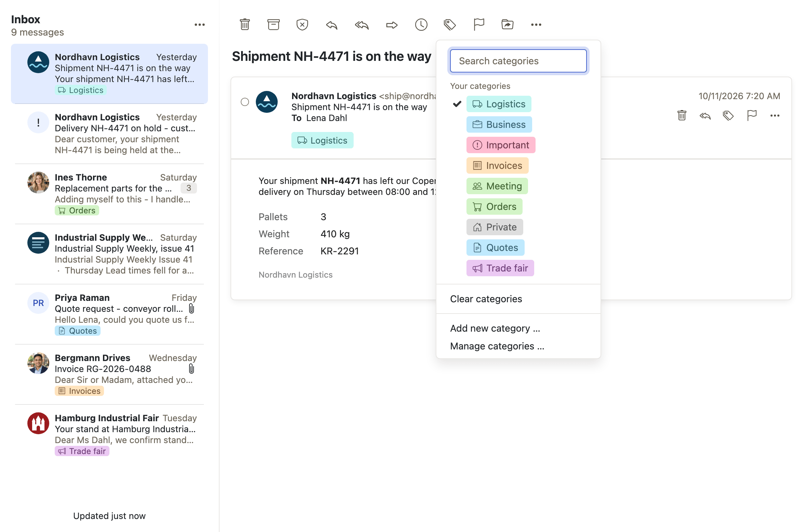Click the Delete trash icon in top toolbar
803x532 pixels.
point(245,25)
